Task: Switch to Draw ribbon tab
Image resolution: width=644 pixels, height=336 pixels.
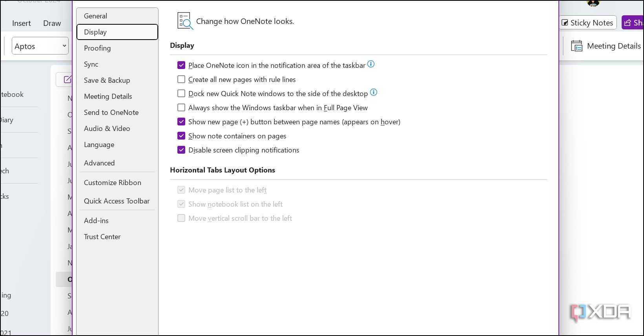Action: coord(52,23)
